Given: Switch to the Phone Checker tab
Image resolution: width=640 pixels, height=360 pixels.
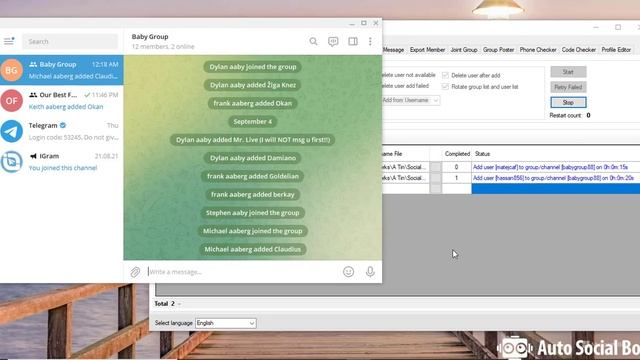Looking at the screenshot, I should (x=538, y=49).
